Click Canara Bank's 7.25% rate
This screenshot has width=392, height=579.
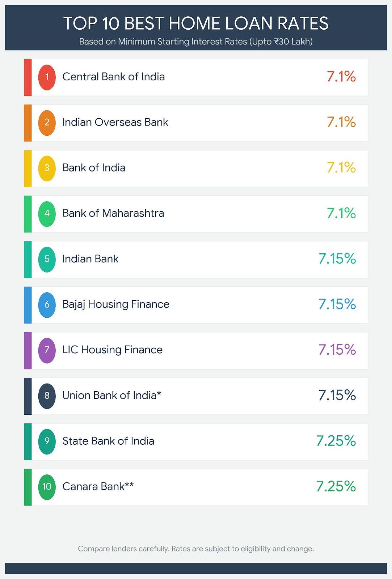tap(336, 487)
